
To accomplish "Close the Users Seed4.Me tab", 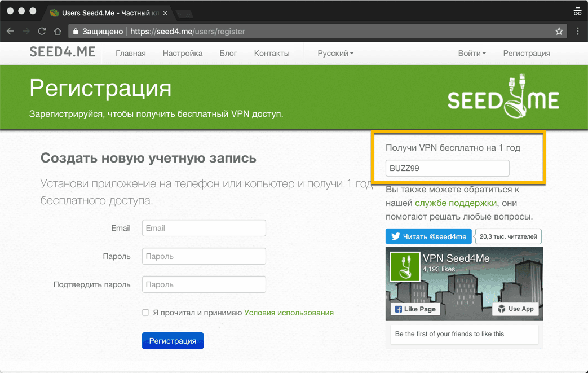I will [165, 13].
